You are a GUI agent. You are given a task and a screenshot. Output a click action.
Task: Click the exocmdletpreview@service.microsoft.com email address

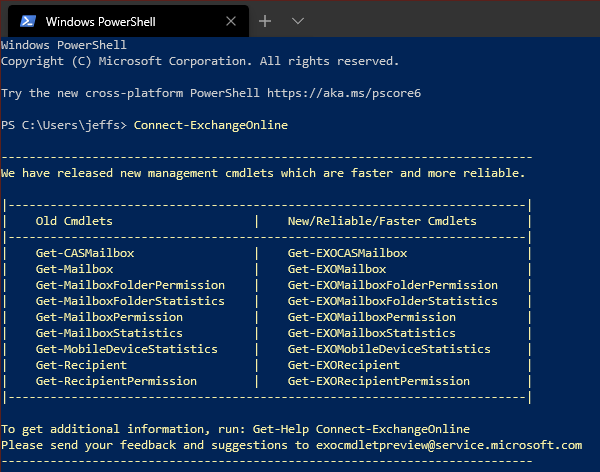click(x=449, y=445)
